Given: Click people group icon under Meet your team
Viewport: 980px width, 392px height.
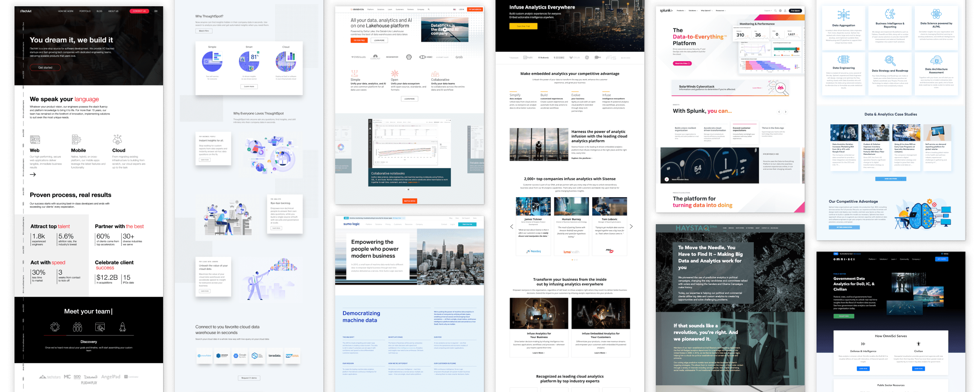Looking at the screenshot, I should tap(78, 327).
